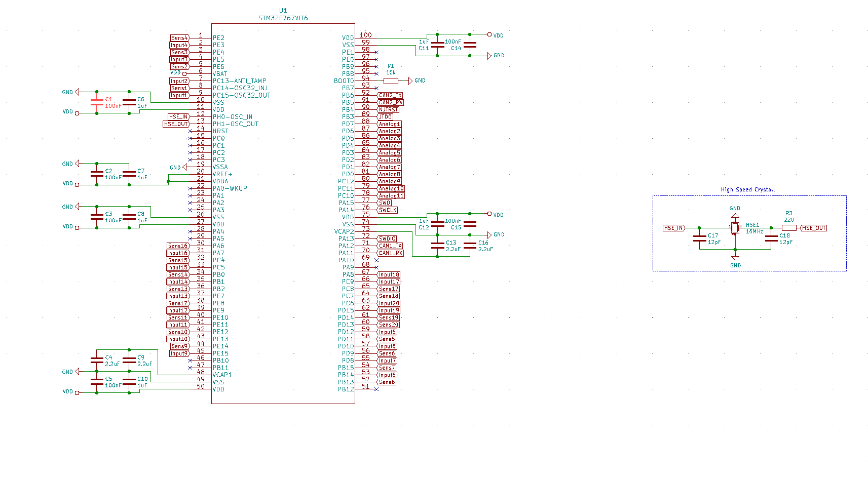Click no-connect marker on PB12 pin
The width and height of the screenshot is (868, 480).
tap(376, 389)
